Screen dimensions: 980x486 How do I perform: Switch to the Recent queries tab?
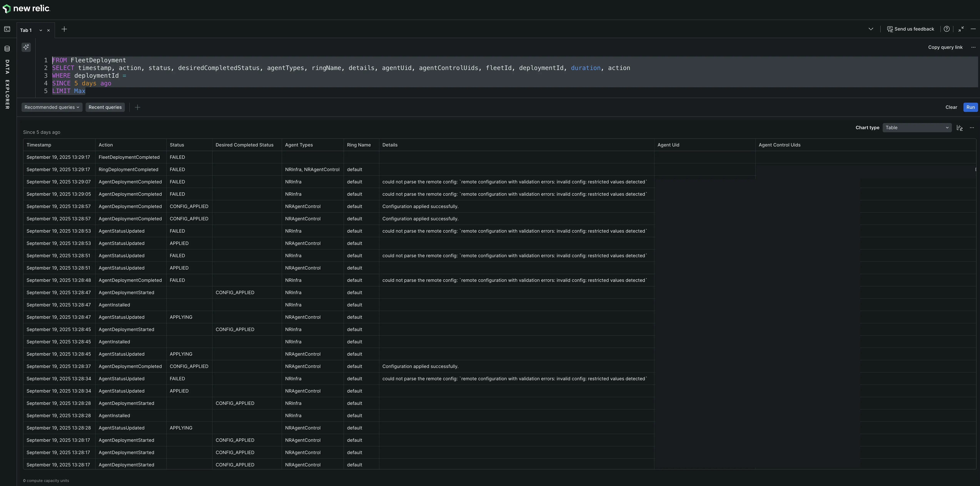coord(105,107)
